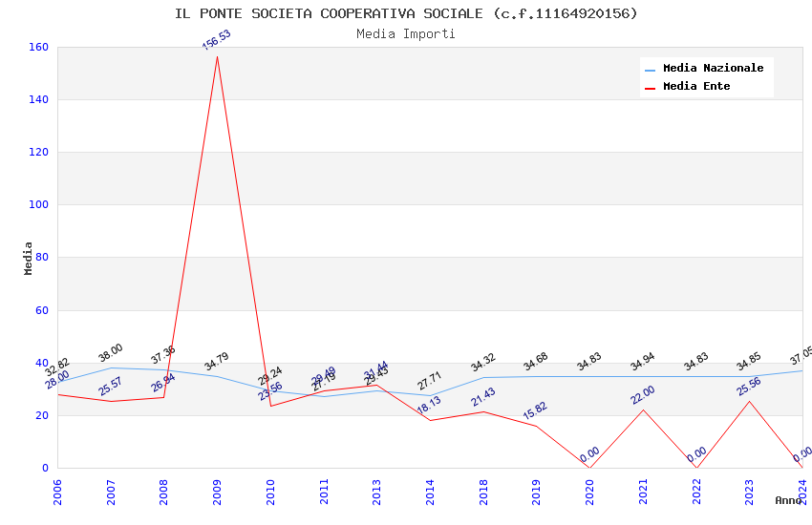Select the Media Ente legend label

[696, 86]
